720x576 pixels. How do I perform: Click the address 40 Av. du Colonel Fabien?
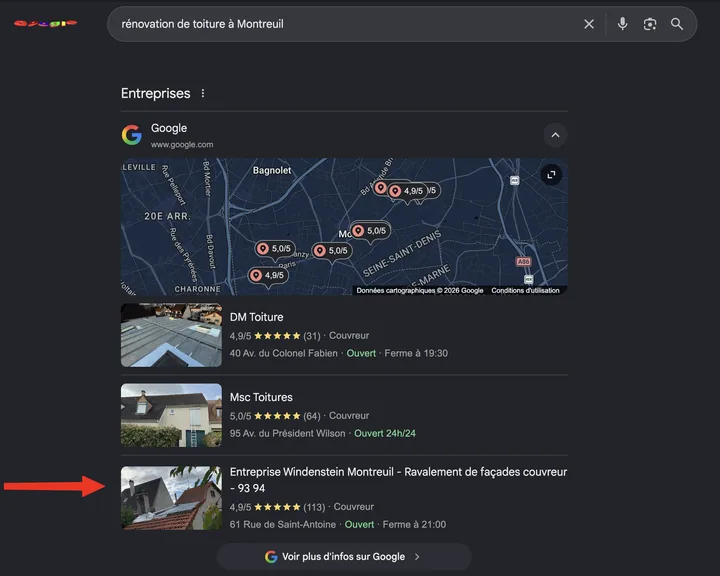tap(283, 353)
